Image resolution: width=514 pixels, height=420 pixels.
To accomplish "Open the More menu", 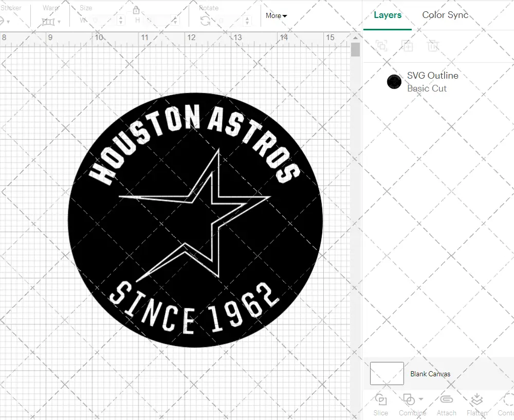I will coord(276,16).
